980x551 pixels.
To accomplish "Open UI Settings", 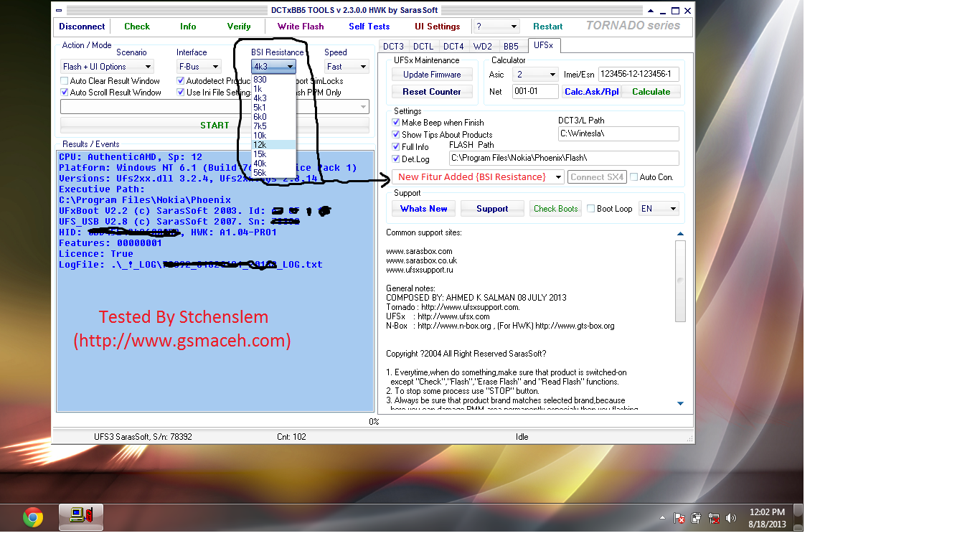I will [x=438, y=27].
